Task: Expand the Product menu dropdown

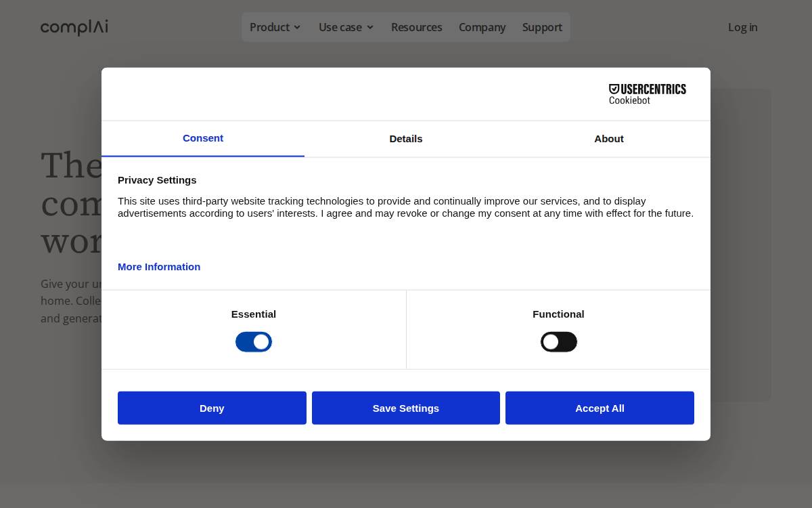Action: coord(275,27)
